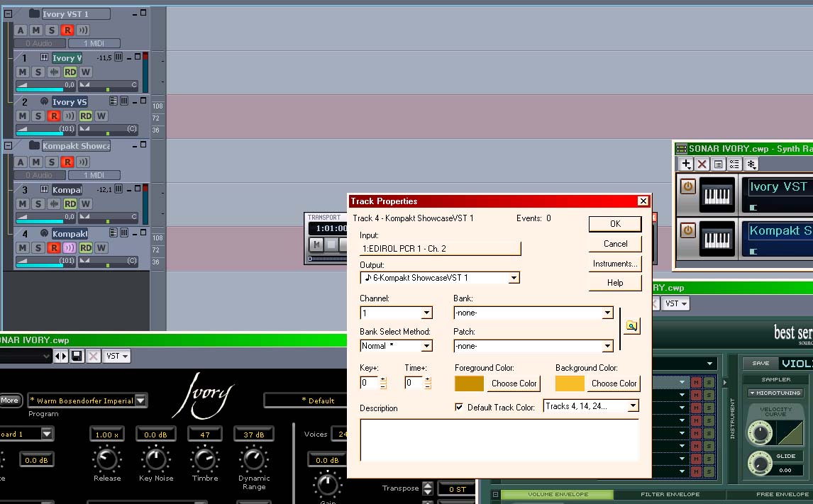Toggle Record arm on track 4 Kompakt
The width and height of the screenshot is (813, 504).
click(54, 248)
